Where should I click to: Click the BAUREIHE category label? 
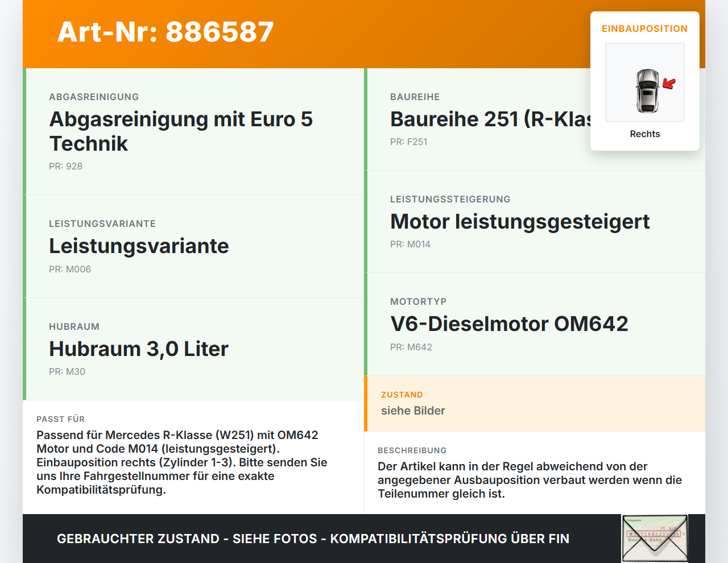pyautogui.click(x=415, y=97)
